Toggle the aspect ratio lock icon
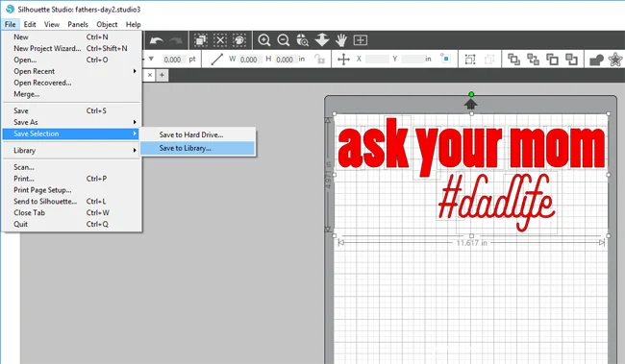This screenshot has width=625, height=364. tap(319, 60)
